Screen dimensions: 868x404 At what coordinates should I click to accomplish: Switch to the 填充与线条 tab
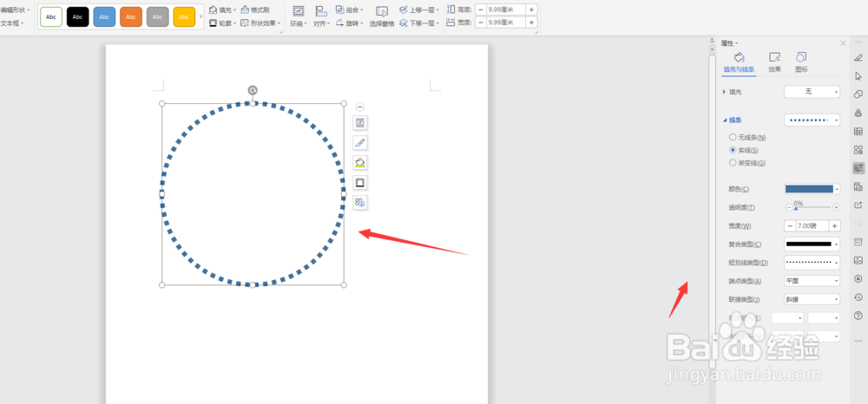pyautogui.click(x=739, y=62)
